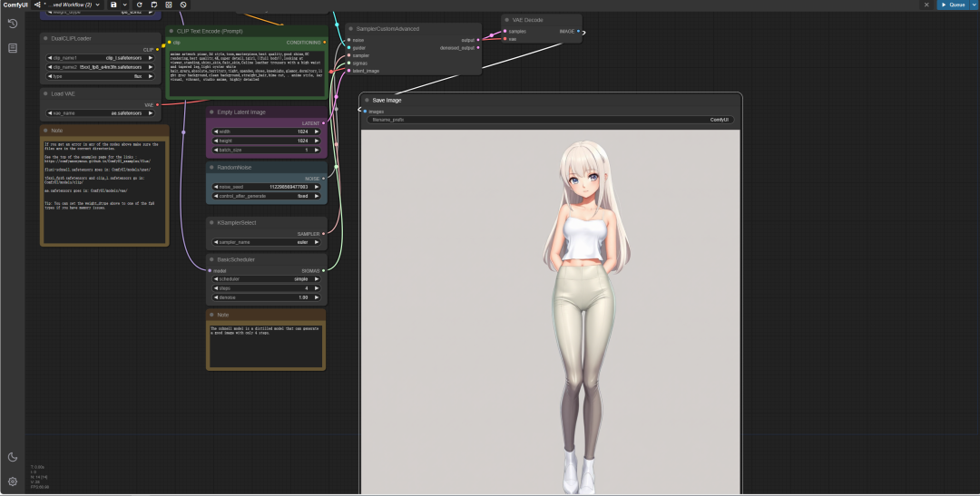Collapse the RandomNoise node dot
980x496 pixels.
[211, 168]
